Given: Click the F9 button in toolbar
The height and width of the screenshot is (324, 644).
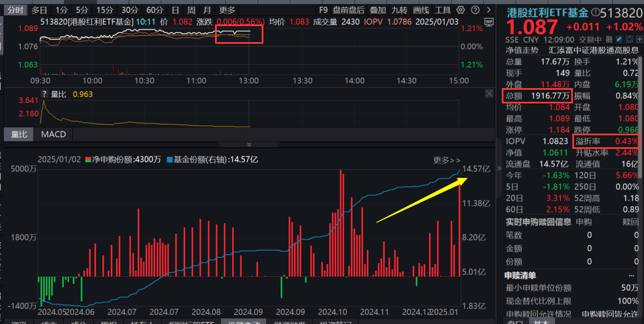Looking at the screenshot, I should (323, 10).
